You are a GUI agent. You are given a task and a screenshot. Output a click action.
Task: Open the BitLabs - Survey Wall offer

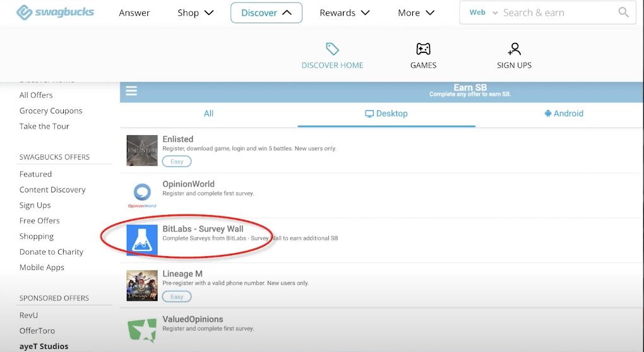[x=203, y=229]
